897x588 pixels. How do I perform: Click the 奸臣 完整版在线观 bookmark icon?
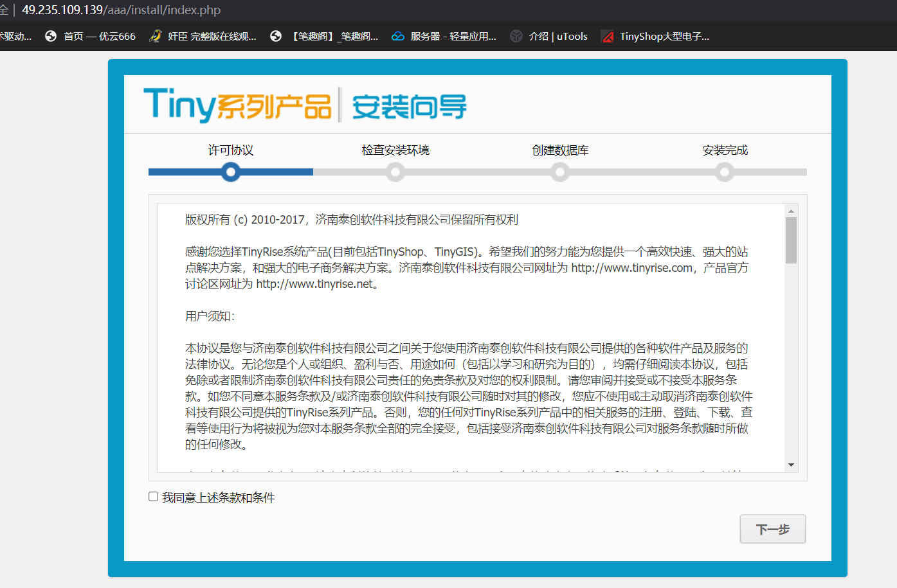(155, 37)
